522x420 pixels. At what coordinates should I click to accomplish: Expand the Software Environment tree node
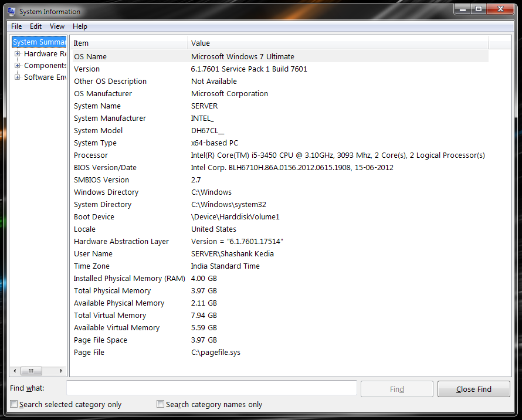point(18,77)
